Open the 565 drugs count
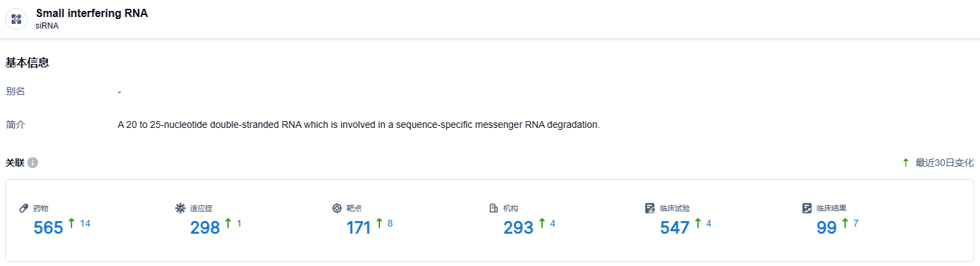 point(48,228)
